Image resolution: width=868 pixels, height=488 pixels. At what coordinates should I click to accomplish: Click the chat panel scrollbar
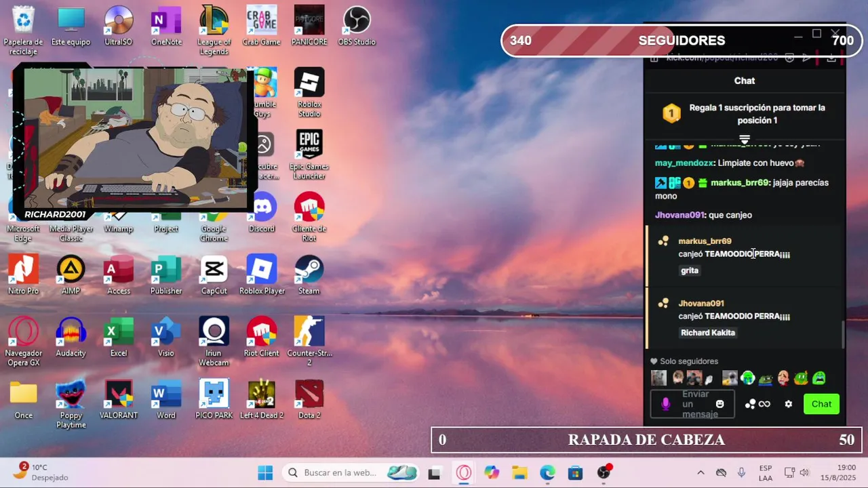pyautogui.click(x=844, y=334)
